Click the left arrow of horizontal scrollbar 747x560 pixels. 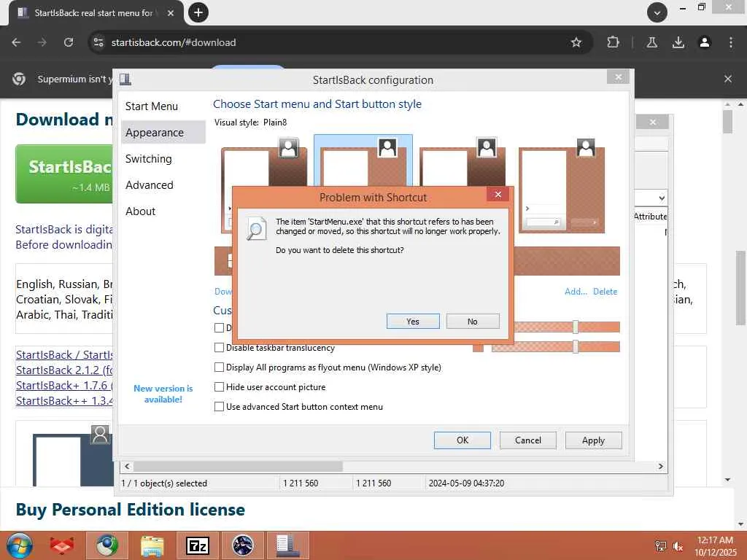pos(127,466)
